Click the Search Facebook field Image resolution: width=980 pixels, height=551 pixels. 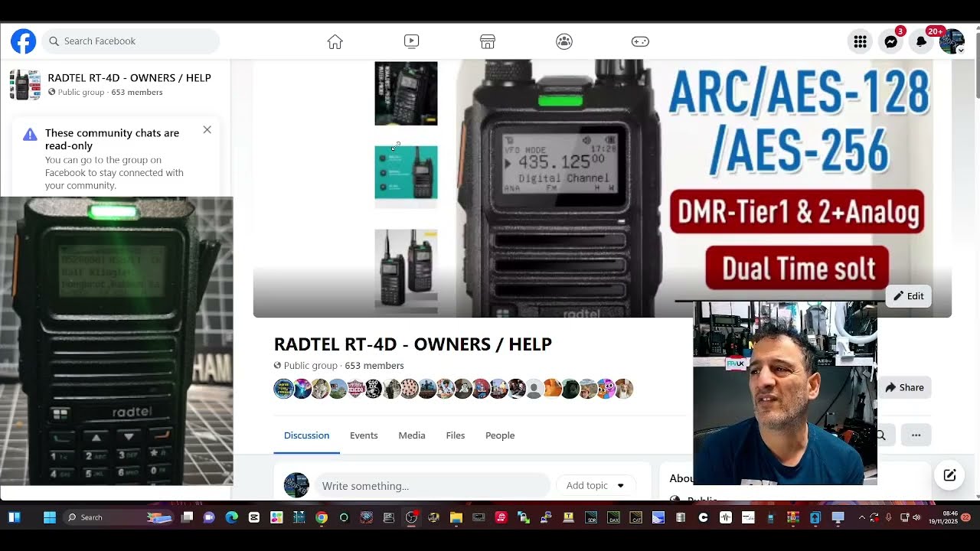click(x=131, y=41)
